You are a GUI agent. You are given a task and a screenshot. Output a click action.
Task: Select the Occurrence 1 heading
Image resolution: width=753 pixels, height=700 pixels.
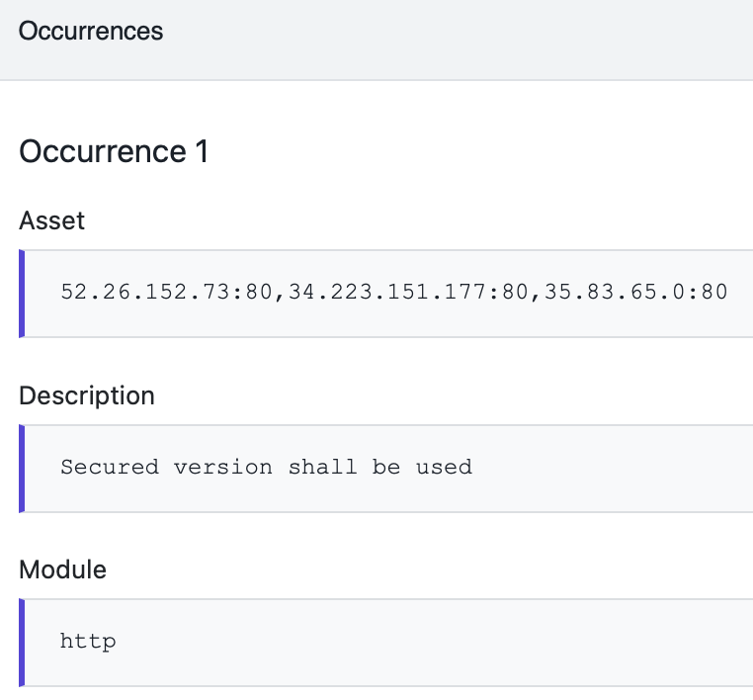tap(114, 151)
